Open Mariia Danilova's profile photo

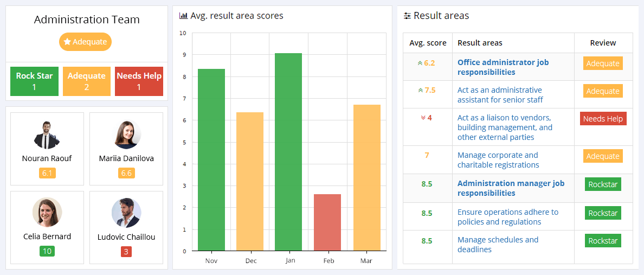coord(126,135)
